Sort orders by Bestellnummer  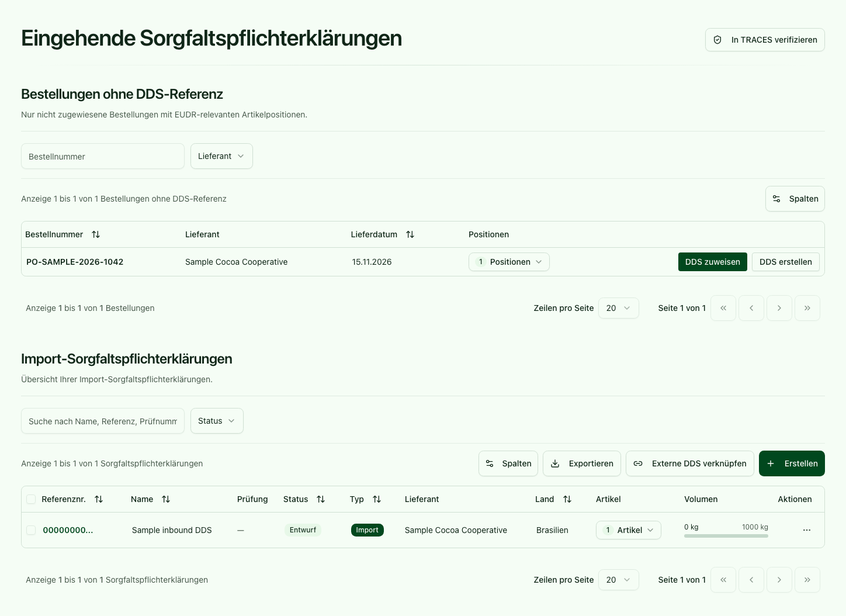96,234
